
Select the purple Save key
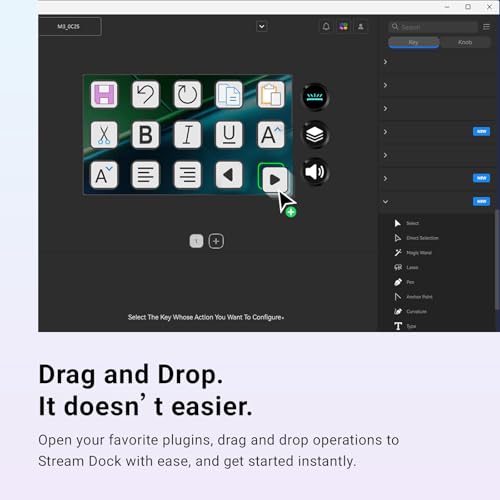coord(104,95)
